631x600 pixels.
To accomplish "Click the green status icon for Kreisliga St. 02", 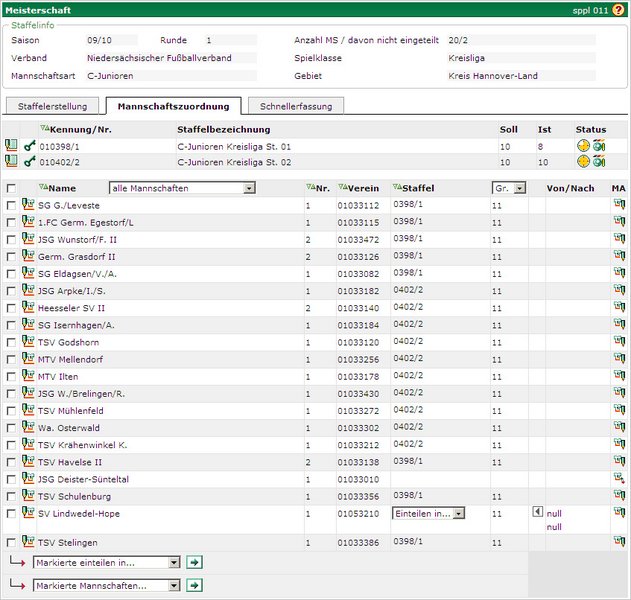I will 599,161.
